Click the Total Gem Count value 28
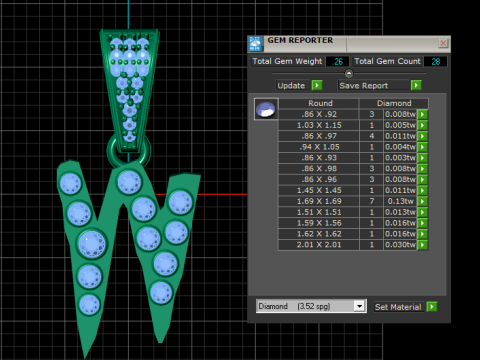The height and width of the screenshot is (360, 480). 435,62
